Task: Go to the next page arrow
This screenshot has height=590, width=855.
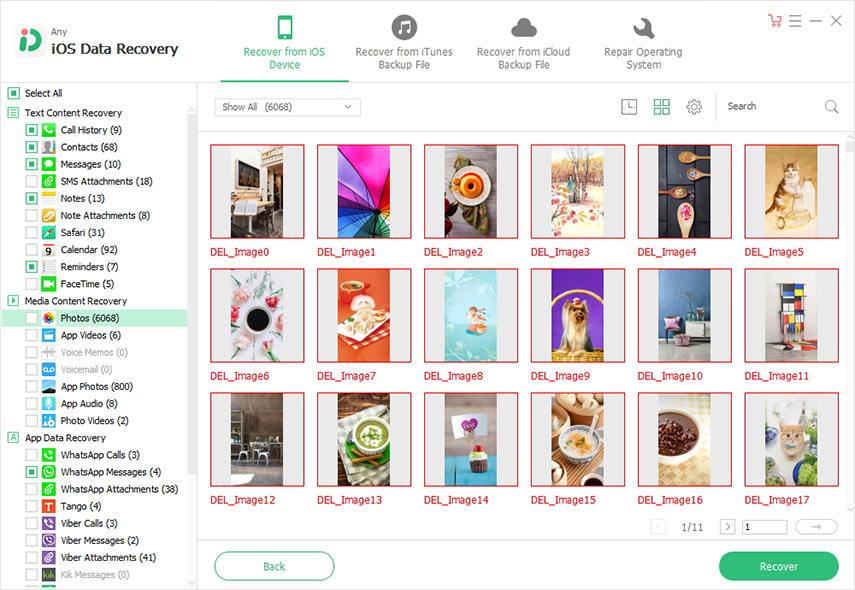Action: pos(727,527)
